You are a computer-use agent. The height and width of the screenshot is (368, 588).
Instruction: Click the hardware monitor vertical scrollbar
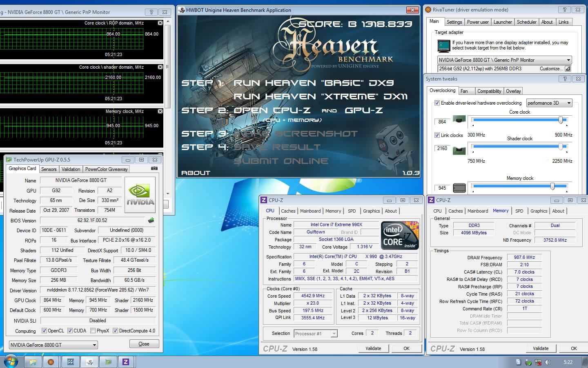[x=167, y=108]
